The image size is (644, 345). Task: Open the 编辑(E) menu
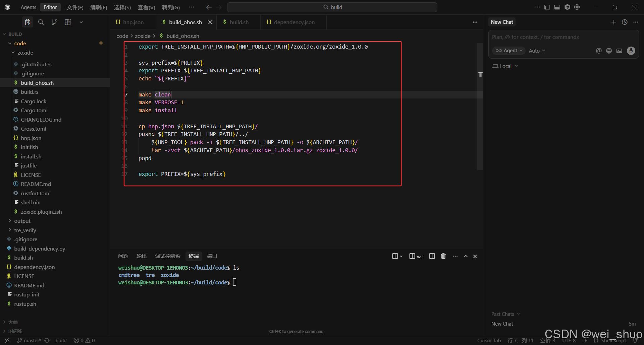click(99, 7)
